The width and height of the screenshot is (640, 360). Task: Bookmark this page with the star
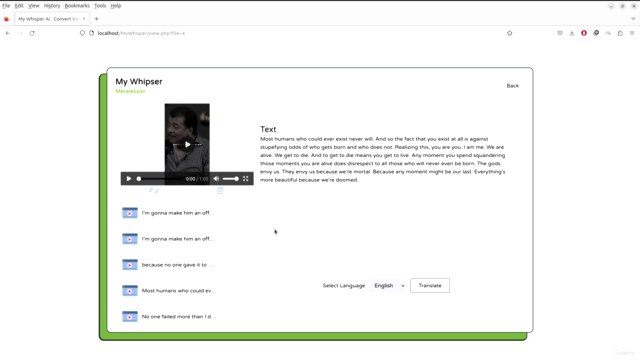click(x=509, y=33)
